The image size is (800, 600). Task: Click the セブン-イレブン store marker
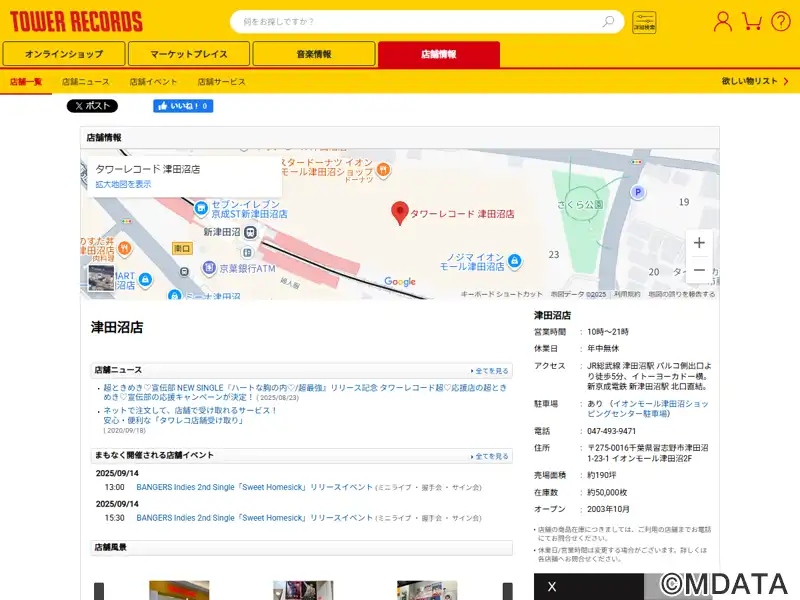[x=201, y=208]
